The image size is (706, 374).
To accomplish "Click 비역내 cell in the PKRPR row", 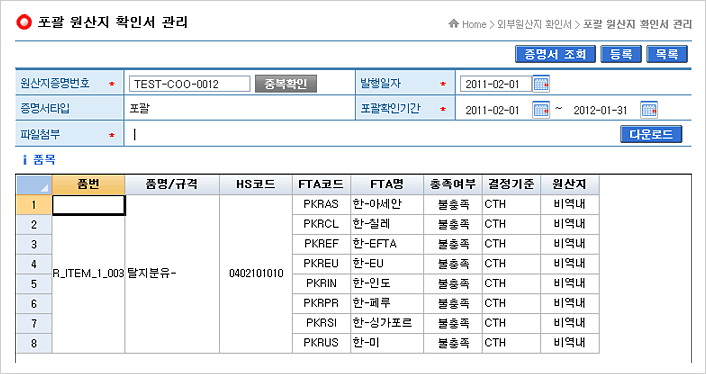I will click(x=570, y=304).
